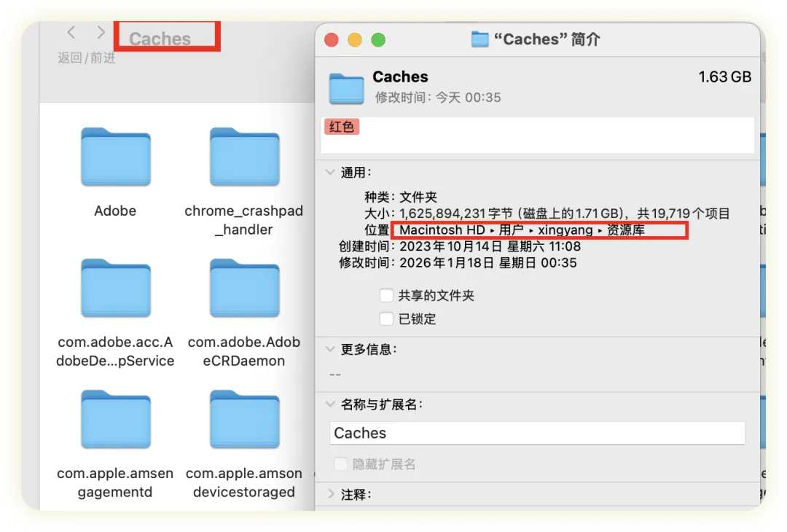Collapse the 名称与扩展名 section

[x=330, y=404]
